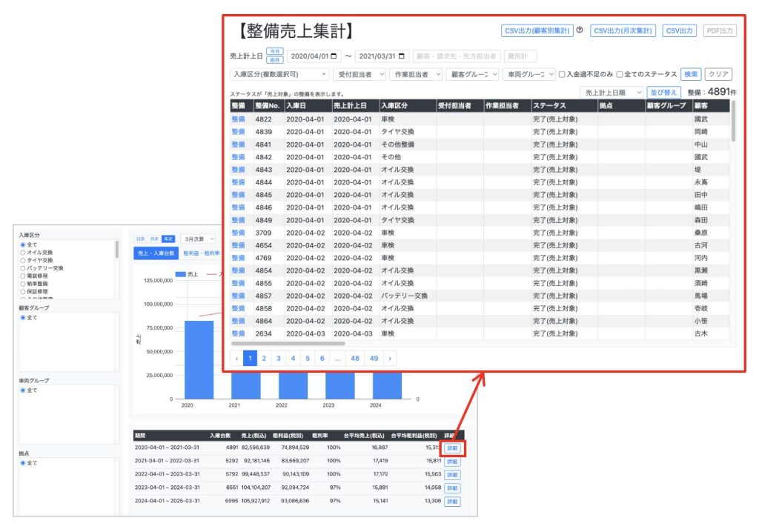Open the calendar picker for start date 2020/04/01
Image resolution: width=759 pixels, height=532 pixels.
click(x=334, y=56)
